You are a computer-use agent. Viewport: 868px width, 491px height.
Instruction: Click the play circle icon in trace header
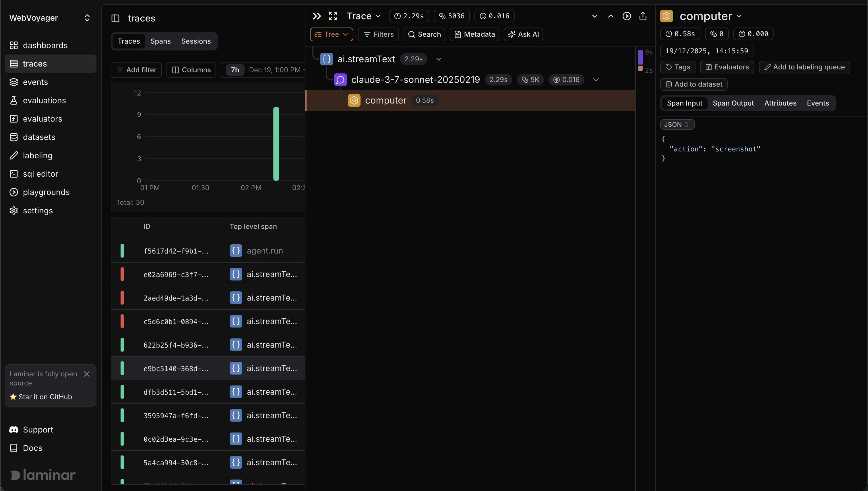[x=627, y=16]
